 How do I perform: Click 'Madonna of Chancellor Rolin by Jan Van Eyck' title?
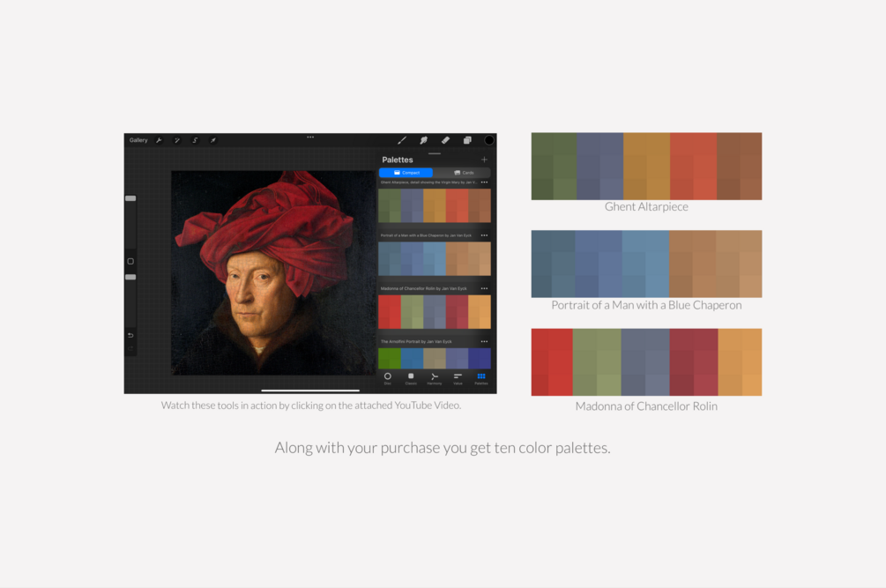click(x=424, y=288)
